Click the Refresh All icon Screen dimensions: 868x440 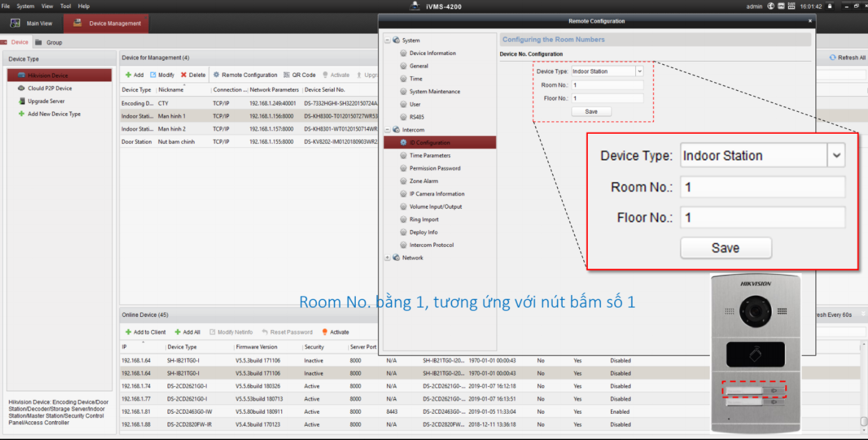832,57
